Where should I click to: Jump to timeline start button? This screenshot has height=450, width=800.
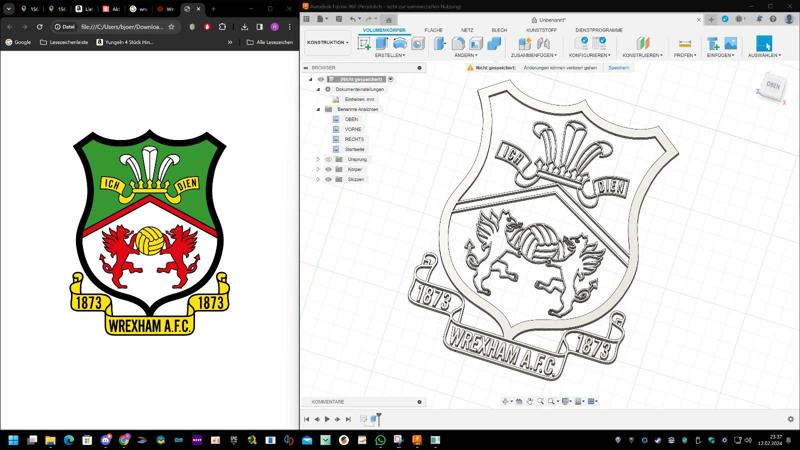click(306, 419)
